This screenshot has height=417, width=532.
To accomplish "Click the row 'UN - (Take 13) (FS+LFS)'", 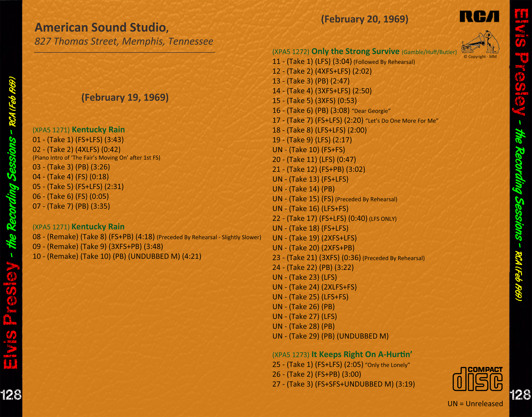I will [311, 179].
